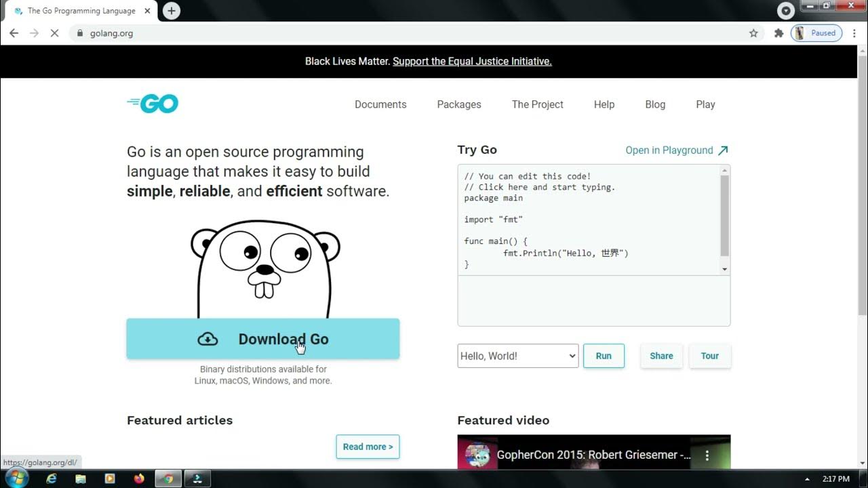Open the Documents menu item

(x=380, y=104)
